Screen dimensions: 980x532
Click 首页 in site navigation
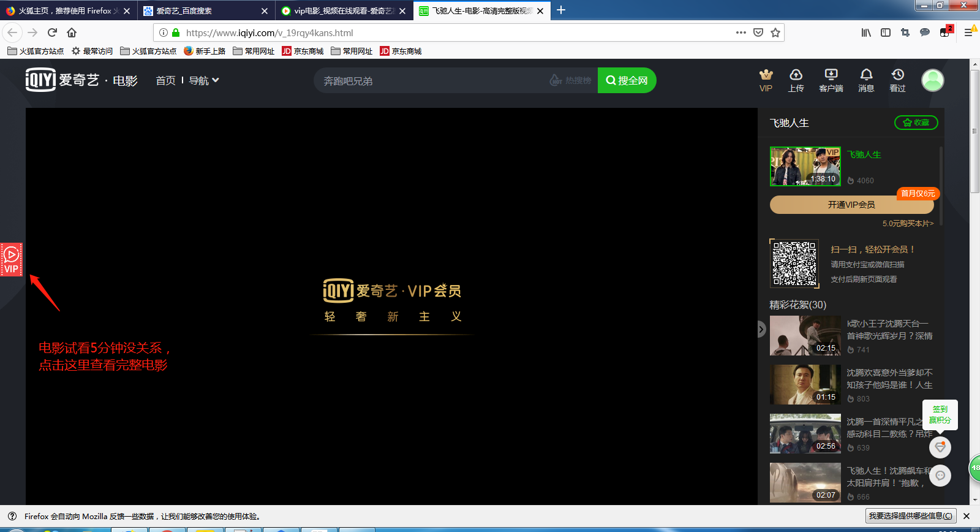coord(165,80)
